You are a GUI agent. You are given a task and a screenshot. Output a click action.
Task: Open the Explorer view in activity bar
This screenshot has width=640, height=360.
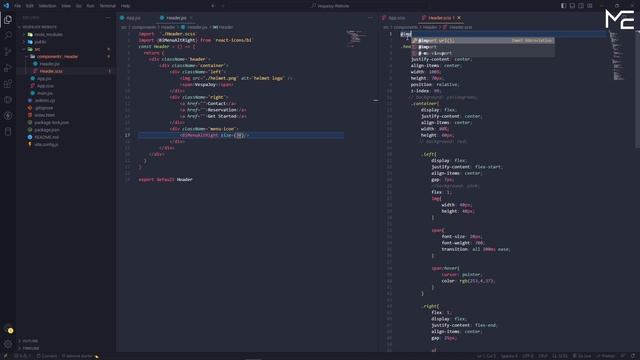(8, 19)
